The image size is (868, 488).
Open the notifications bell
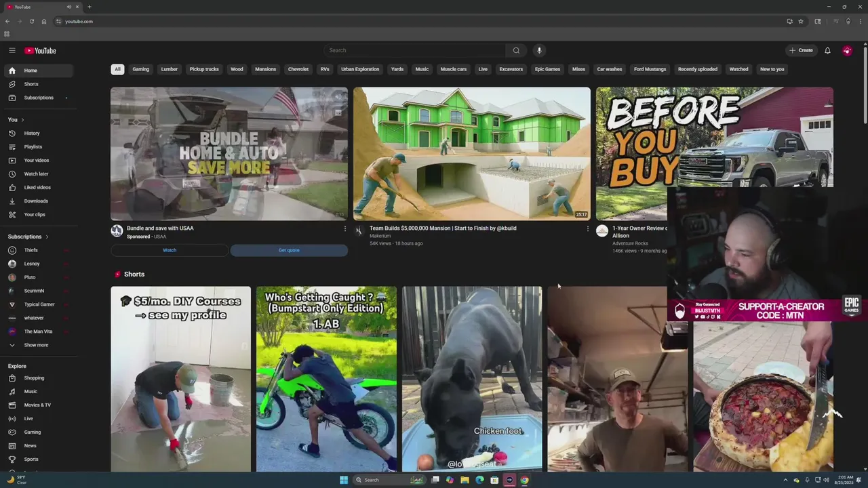827,50
